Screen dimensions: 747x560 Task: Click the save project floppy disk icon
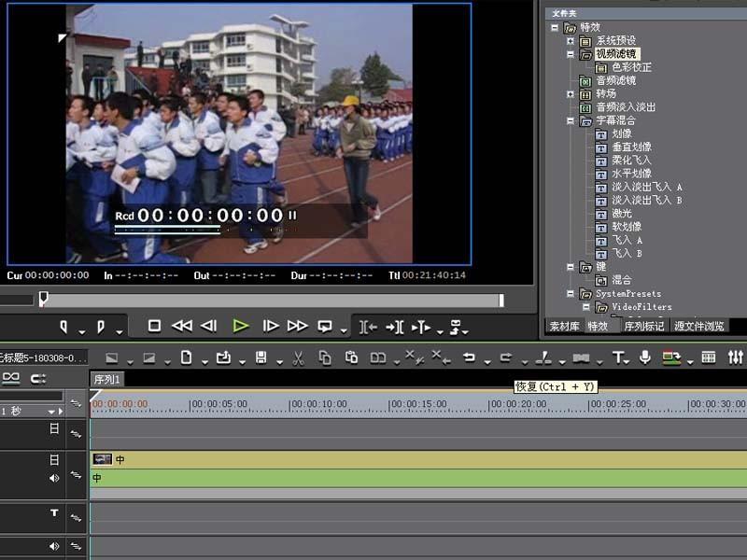(261, 357)
